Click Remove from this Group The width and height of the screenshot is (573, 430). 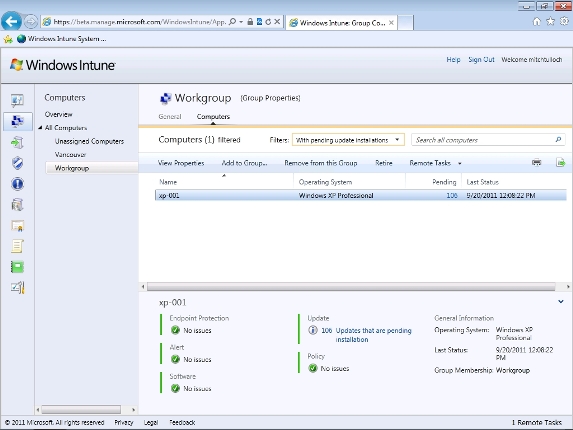pyautogui.click(x=320, y=163)
